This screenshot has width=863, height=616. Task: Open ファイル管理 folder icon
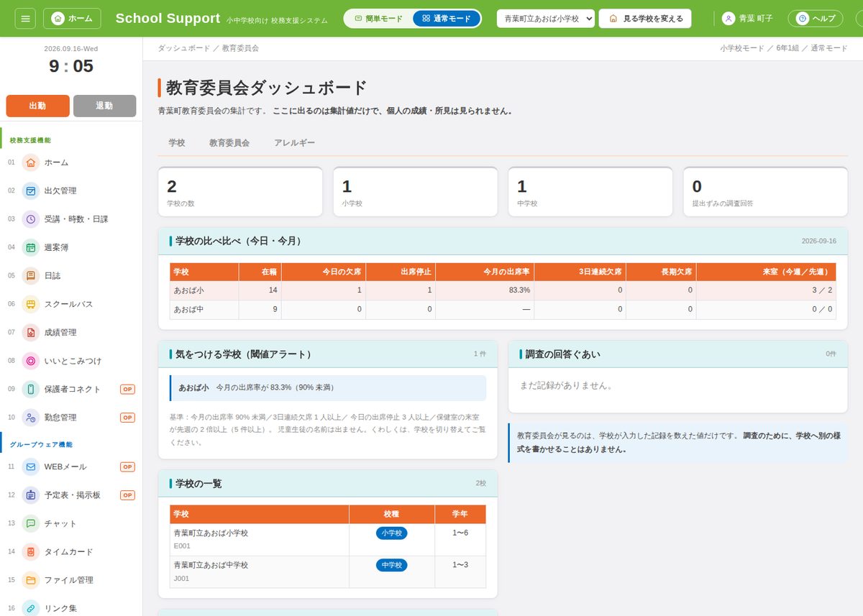pos(30,580)
